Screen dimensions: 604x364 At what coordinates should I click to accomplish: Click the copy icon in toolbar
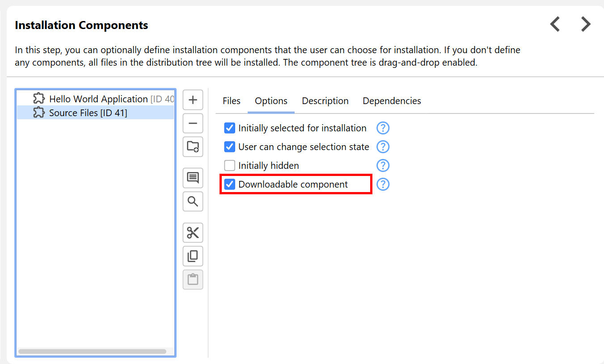pyautogui.click(x=193, y=256)
